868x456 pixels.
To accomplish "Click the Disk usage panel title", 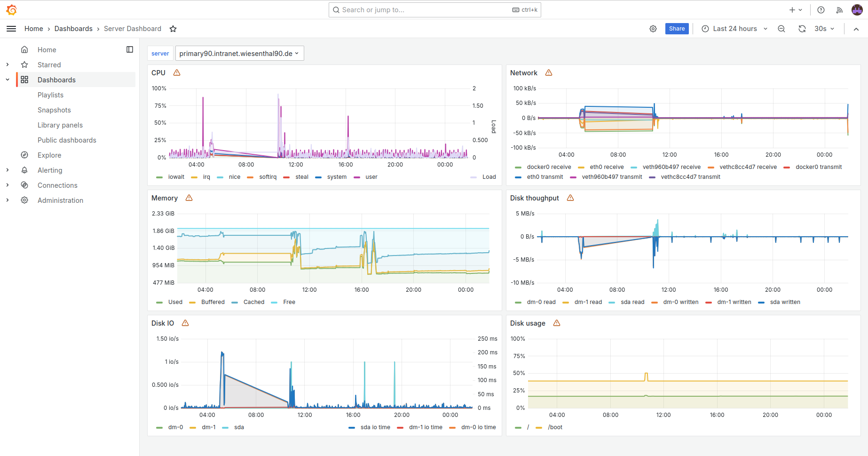I will 528,323.
